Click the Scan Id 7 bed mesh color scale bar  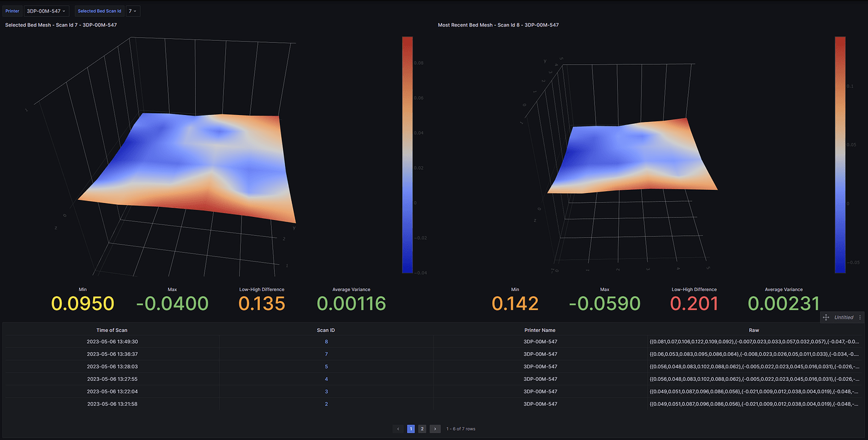pyautogui.click(x=407, y=155)
